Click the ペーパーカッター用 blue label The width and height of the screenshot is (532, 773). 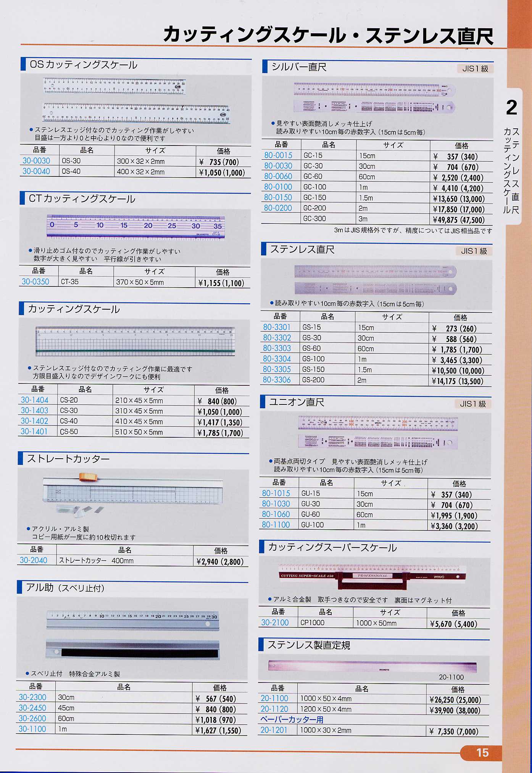click(292, 720)
